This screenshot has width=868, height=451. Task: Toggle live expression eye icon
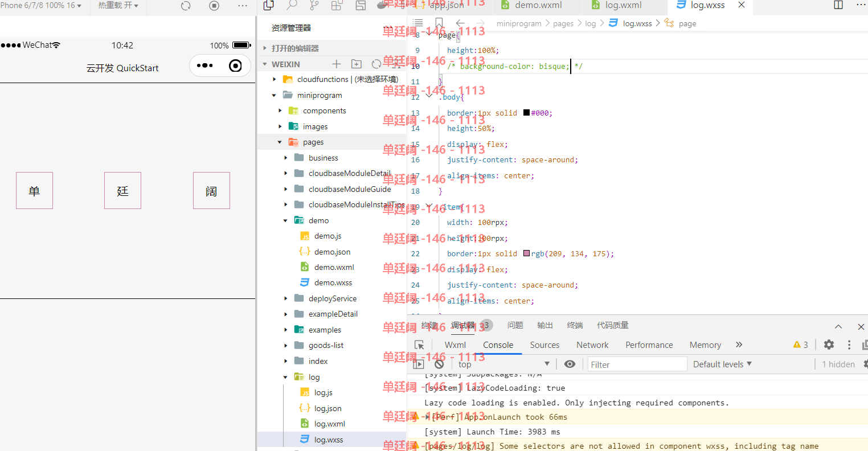(x=570, y=364)
